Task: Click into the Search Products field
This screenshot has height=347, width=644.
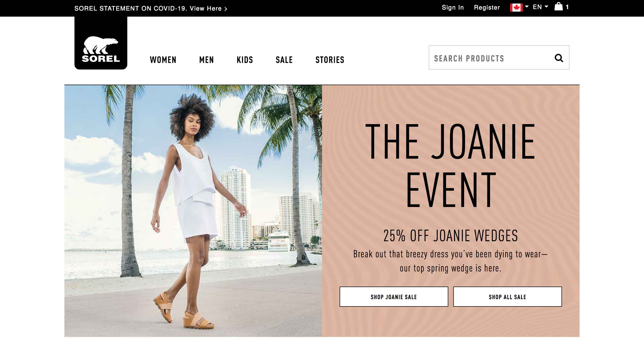Action: pyautogui.click(x=491, y=57)
